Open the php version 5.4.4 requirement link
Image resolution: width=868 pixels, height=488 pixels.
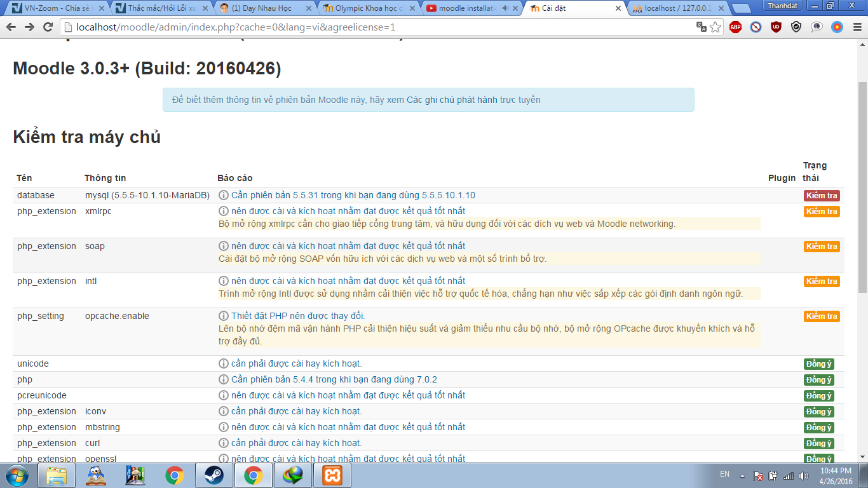tap(334, 379)
